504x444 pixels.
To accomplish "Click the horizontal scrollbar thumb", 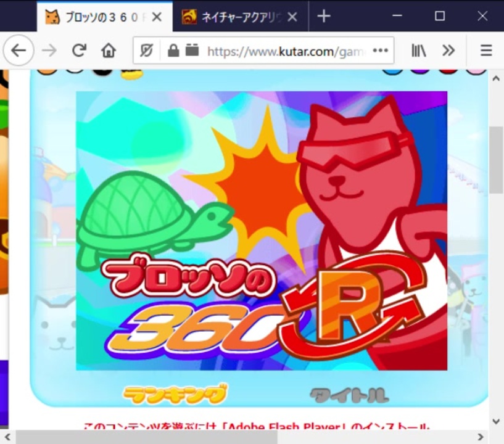I will pyautogui.click(x=146, y=437).
